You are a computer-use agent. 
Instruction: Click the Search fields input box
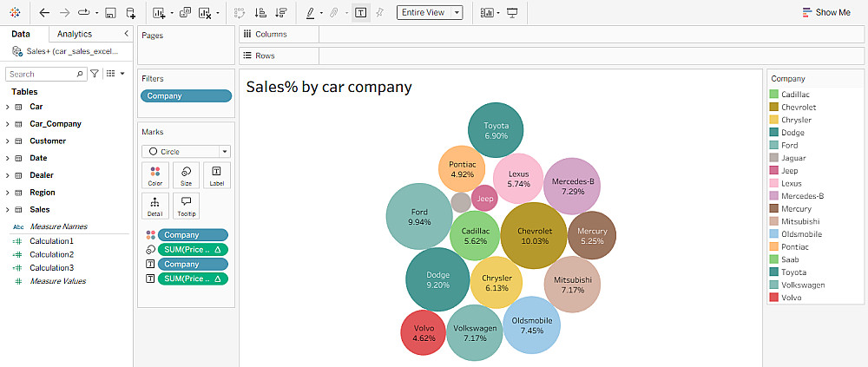coord(43,74)
